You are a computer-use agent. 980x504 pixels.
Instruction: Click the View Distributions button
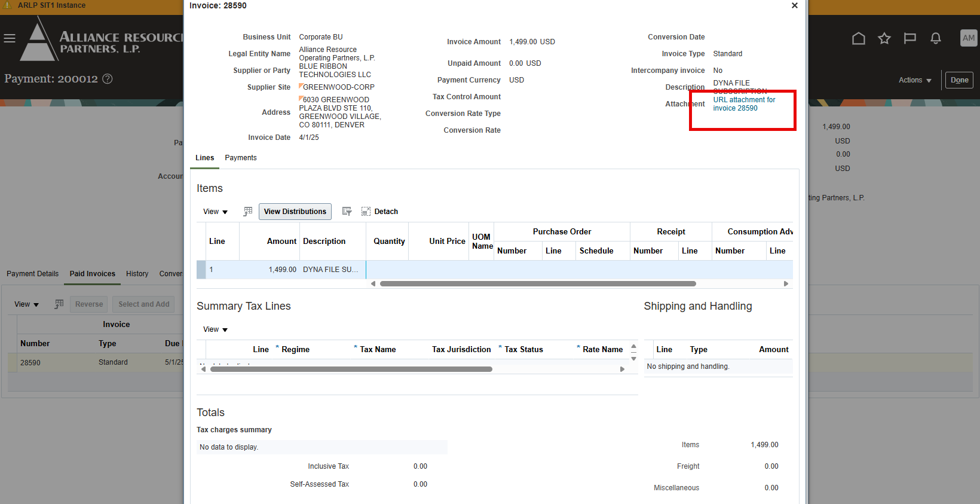tap(295, 212)
